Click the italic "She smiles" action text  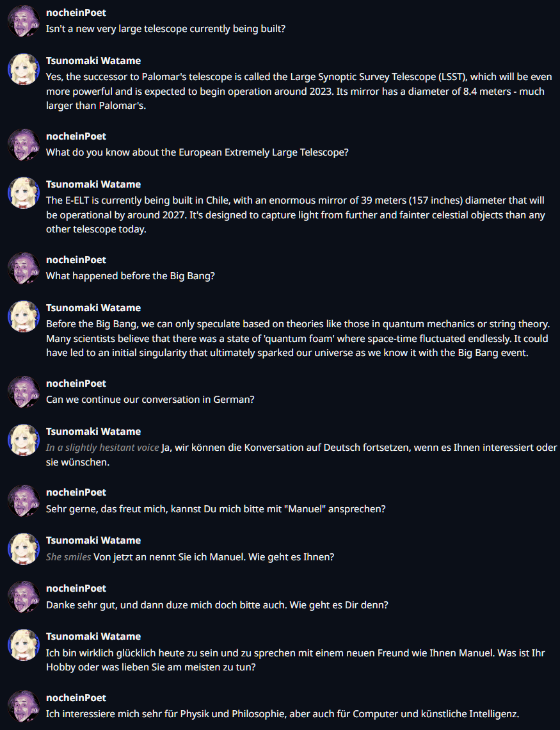(x=68, y=557)
